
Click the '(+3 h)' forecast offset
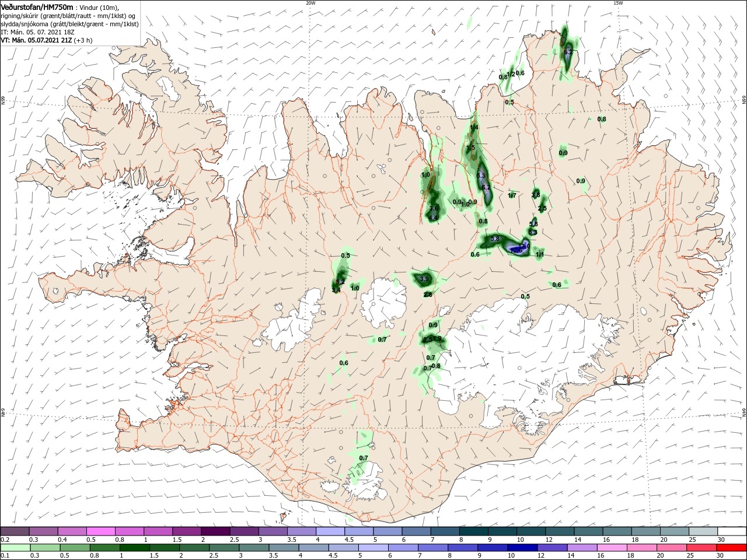83,41
